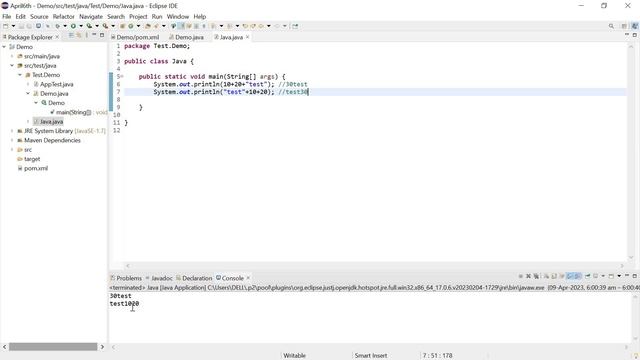
Task: Click the Open Perspective icon
Action: coord(624,26)
